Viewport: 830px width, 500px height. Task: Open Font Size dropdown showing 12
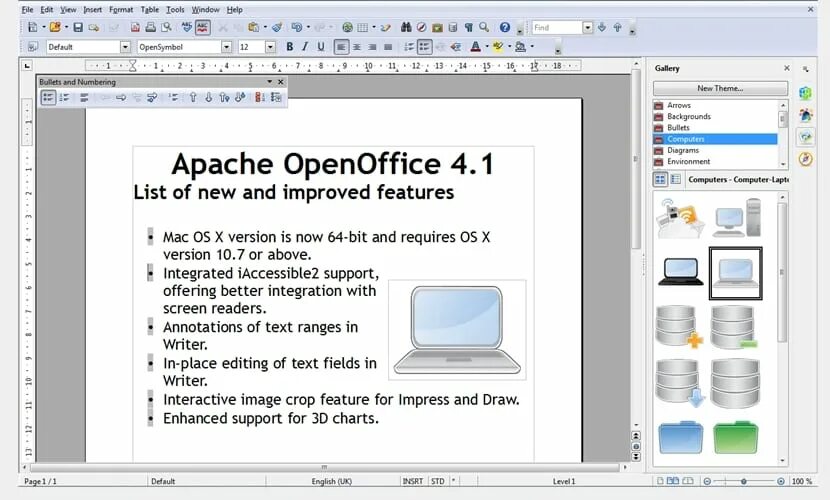pos(270,47)
